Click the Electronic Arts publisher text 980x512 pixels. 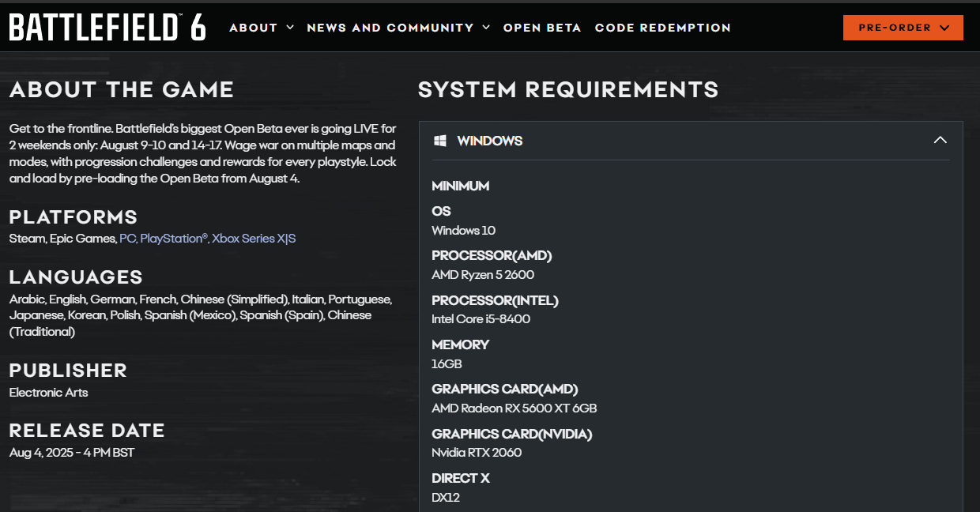tap(48, 393)
